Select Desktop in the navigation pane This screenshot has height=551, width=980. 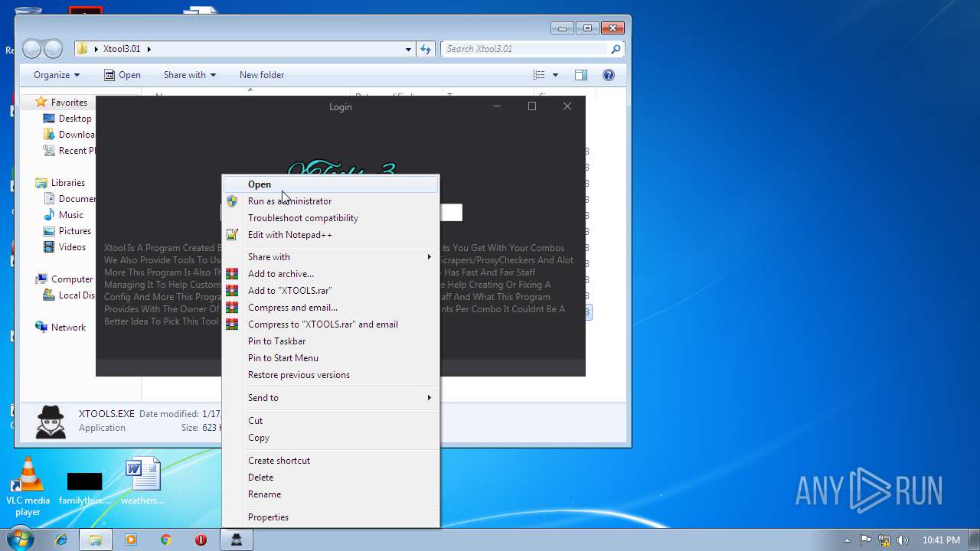(x=75, y=119)
